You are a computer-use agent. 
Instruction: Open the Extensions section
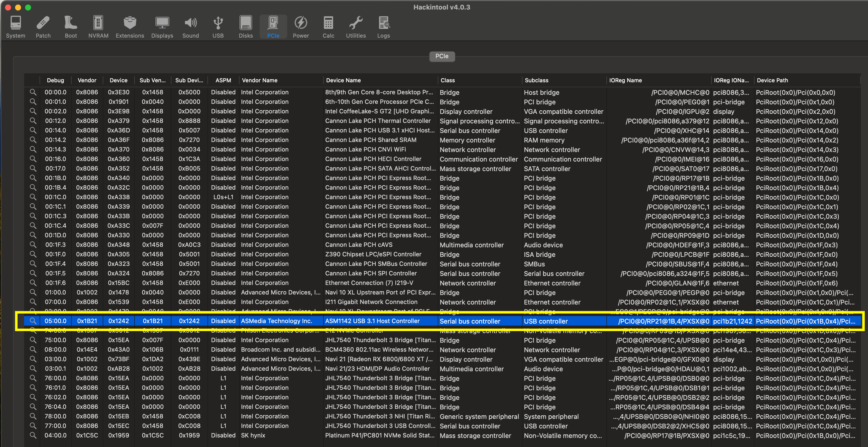[130, 27]
